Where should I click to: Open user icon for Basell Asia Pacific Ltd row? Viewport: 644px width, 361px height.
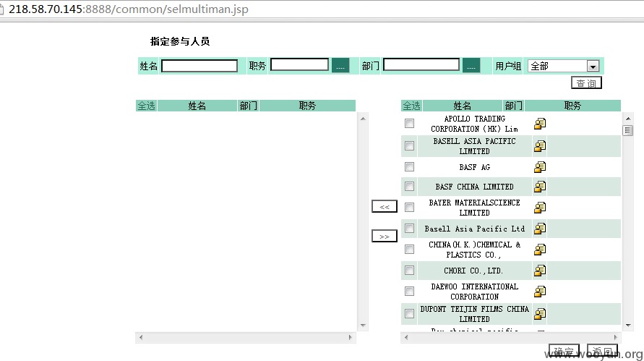[x=540, y=228]
